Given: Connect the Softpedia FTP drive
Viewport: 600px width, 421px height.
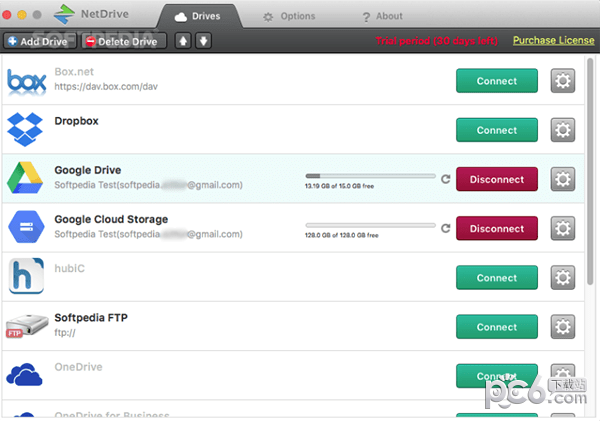Looking at the screenshot, I should (x=497, y=327).
